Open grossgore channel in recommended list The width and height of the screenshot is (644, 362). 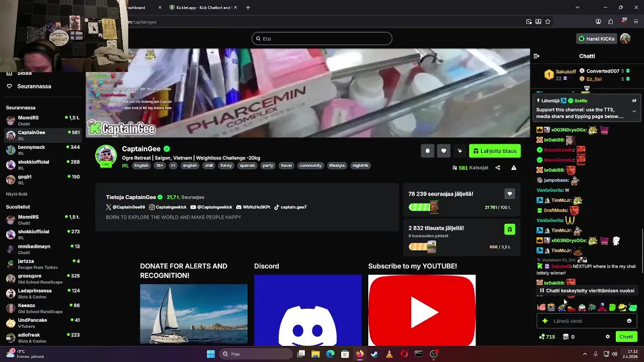tap(43, 279)
